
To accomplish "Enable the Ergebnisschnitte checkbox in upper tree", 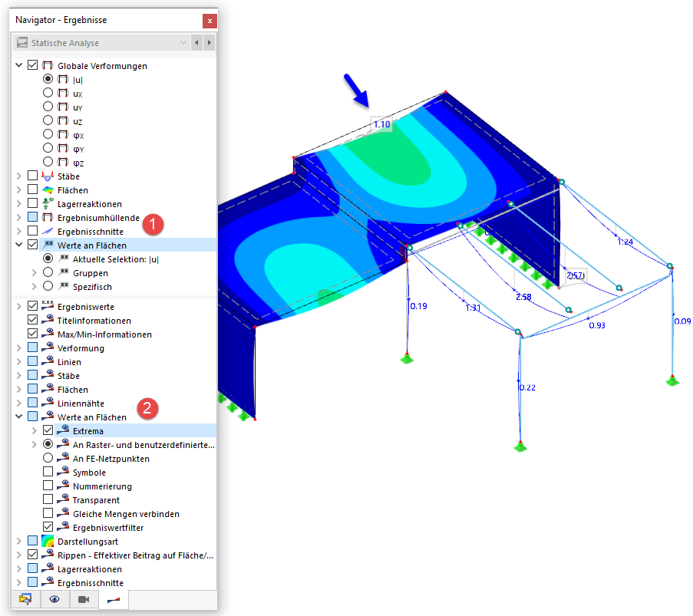I will coord(33,231).
